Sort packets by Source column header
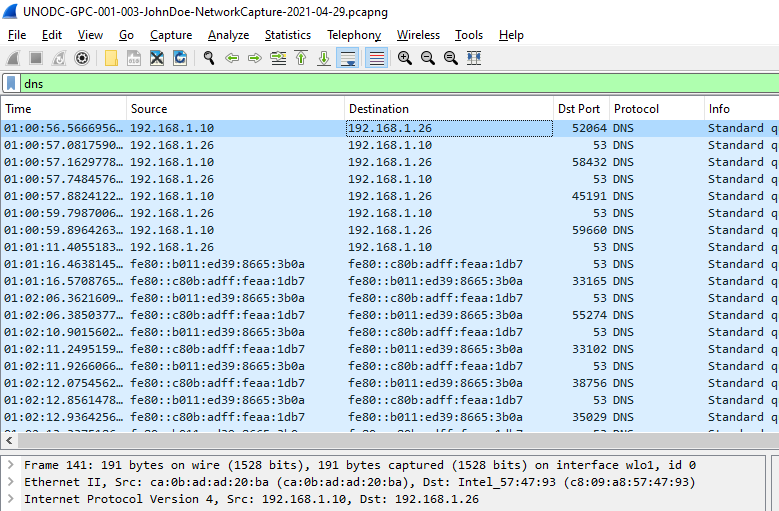 [x=235, y=109]
